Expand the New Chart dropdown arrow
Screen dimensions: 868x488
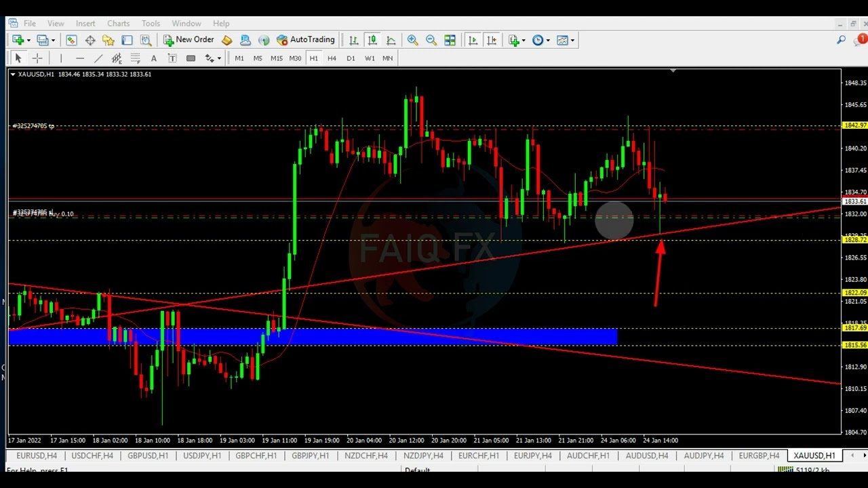28,41
